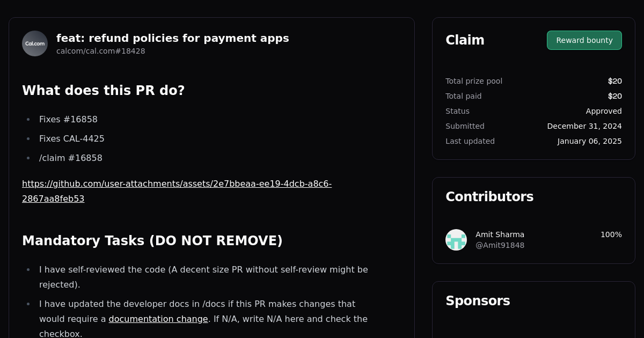Image resolution: width=644 pixels, height=338 pixels.
Task: Select the Sponsors section heading
Action: pyautogui.click(x=478, y=301)
